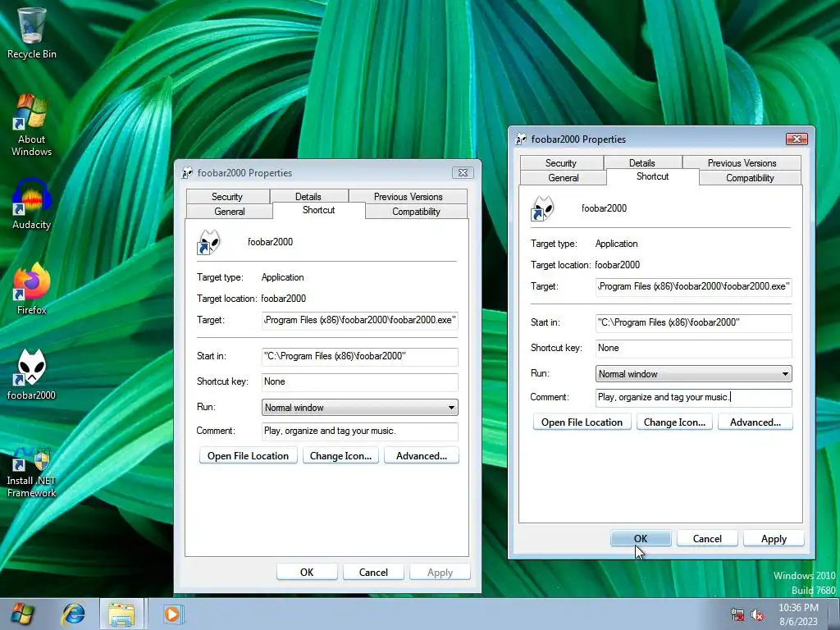The image size is (840, 630).
Task: Select the About Windows desktop shortcut
Action: (32, 125)
